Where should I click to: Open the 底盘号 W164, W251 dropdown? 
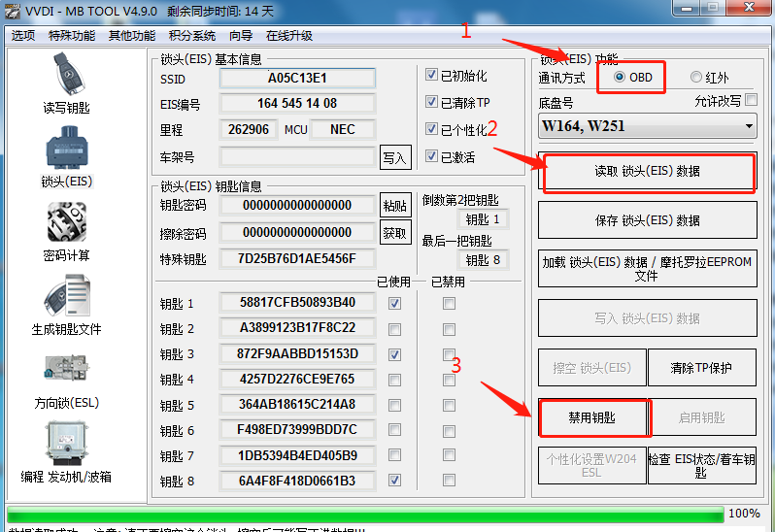pyautogui.click(x=648, y=126)
